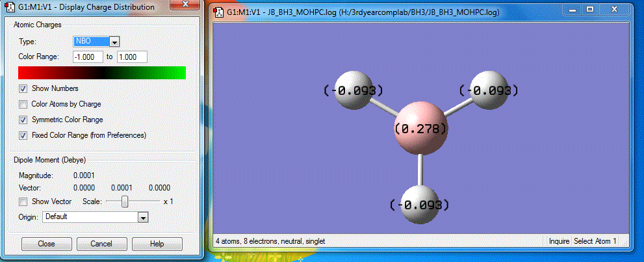This screenshot has height=262, width=644.
Task: Minimize the JB_BH3_MOHPC.log molecule window
Action: [571, 9]
